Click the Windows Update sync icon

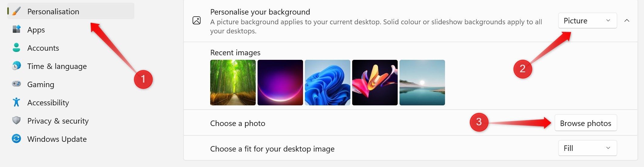[x=16, y=139]
